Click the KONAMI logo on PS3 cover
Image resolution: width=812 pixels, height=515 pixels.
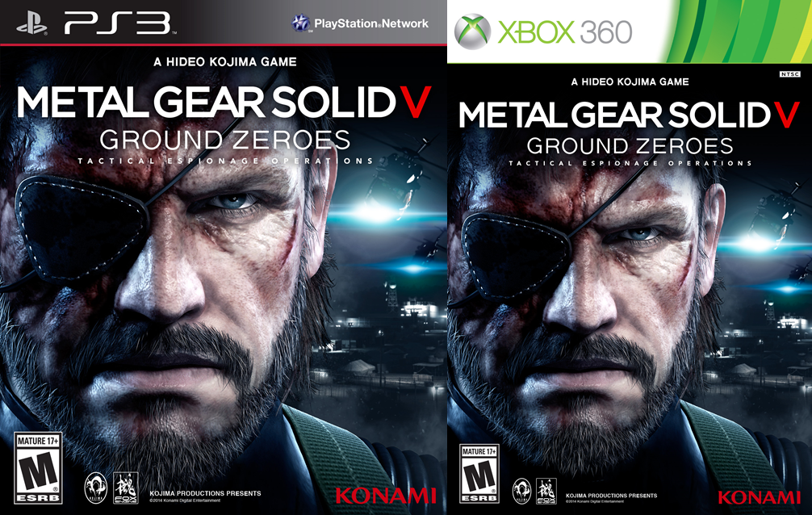point(386,496)
